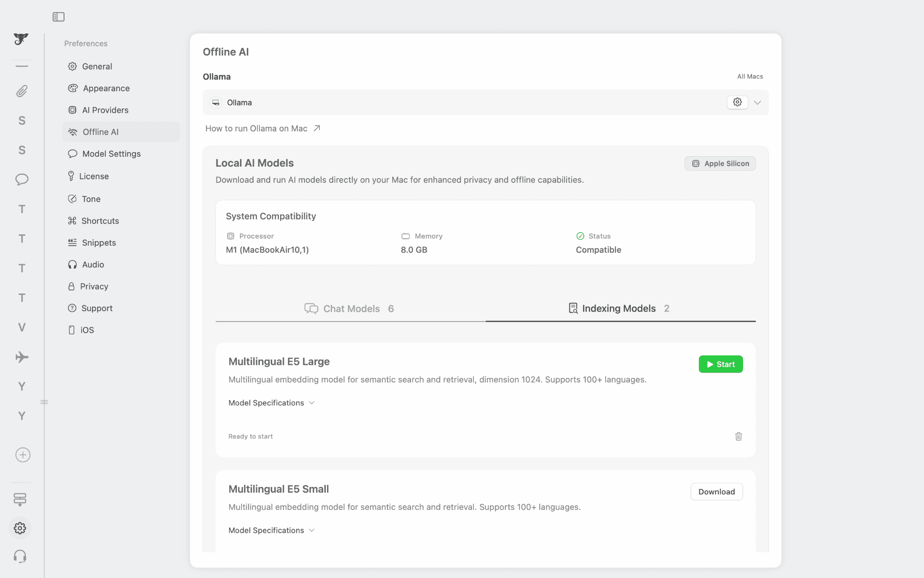Screen dimensions: 924x578
Task: Open the headphones support icon at sidebar bottom
Action: (x=20, y=556)
